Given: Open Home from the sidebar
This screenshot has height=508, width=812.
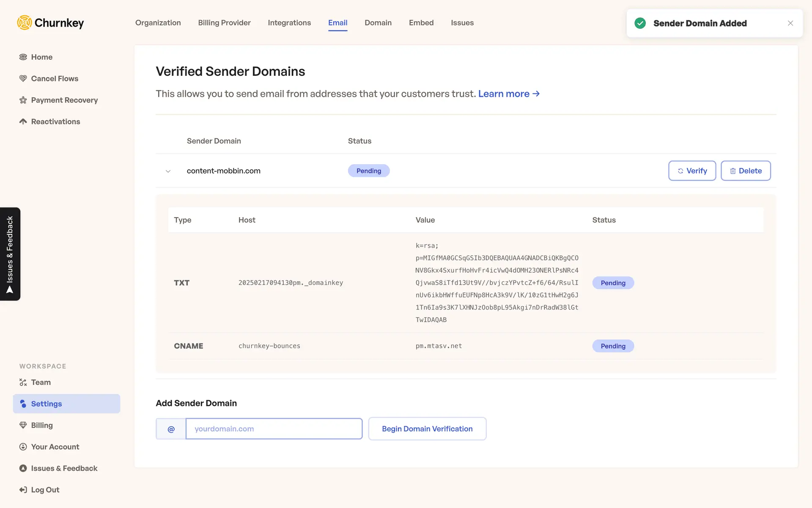Looking at the screenshot, I should (x=41, y=57).
